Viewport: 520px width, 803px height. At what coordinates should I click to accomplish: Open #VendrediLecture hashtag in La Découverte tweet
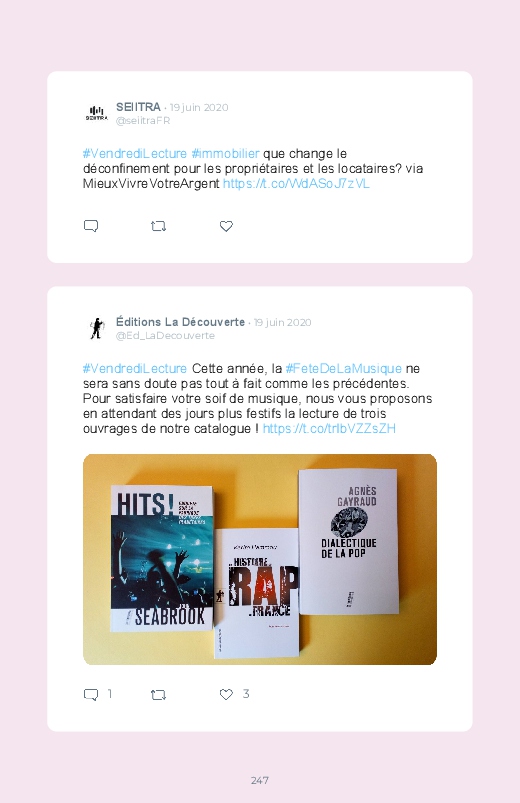click(135, 369)
